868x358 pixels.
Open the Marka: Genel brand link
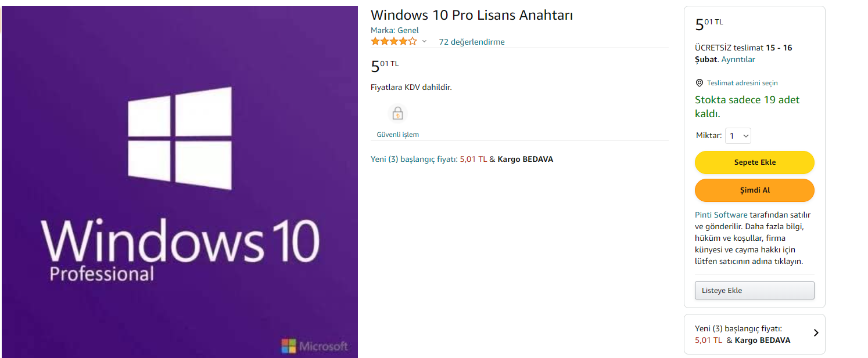[394, 30]
